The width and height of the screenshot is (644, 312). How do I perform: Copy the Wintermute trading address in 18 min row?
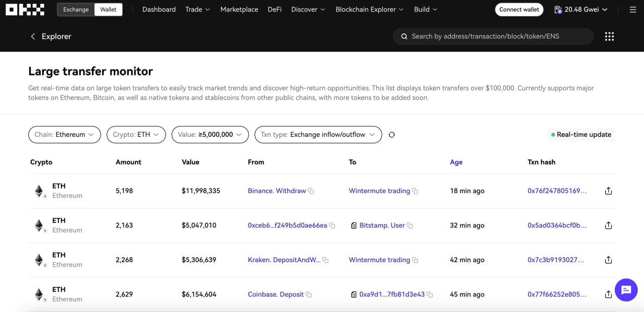pos(415,191)
